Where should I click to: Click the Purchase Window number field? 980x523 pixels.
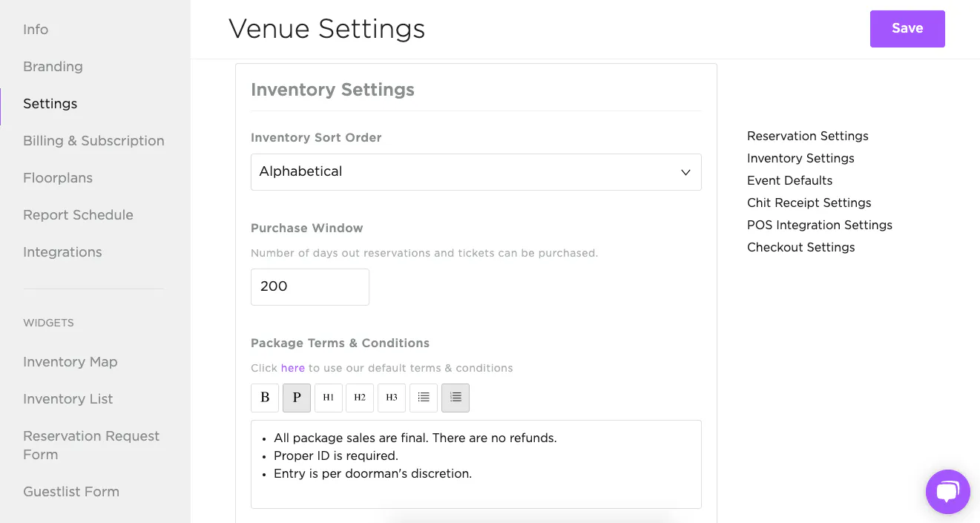click(x=309, y=287)
